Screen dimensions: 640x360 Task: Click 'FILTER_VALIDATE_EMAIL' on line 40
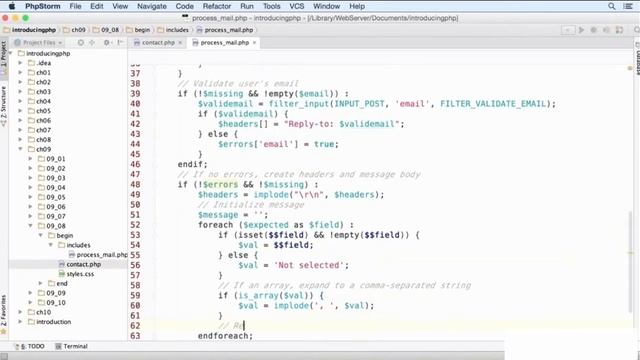[493, 104]
